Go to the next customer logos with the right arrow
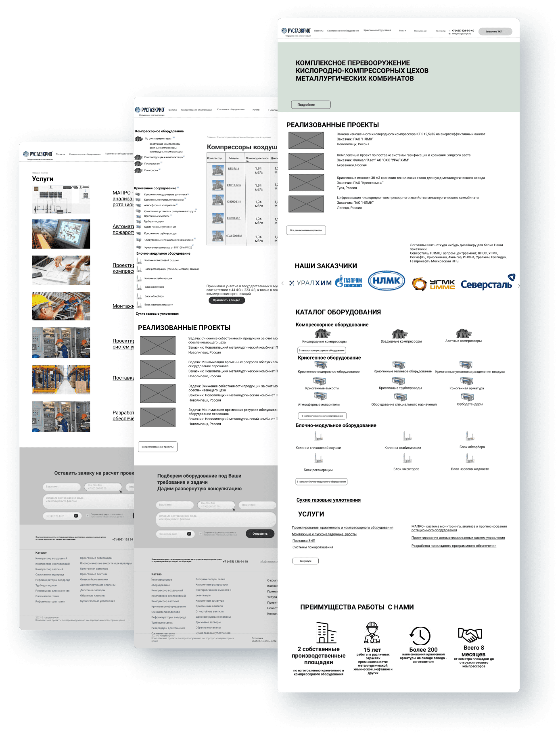 (x=518, y=286)
